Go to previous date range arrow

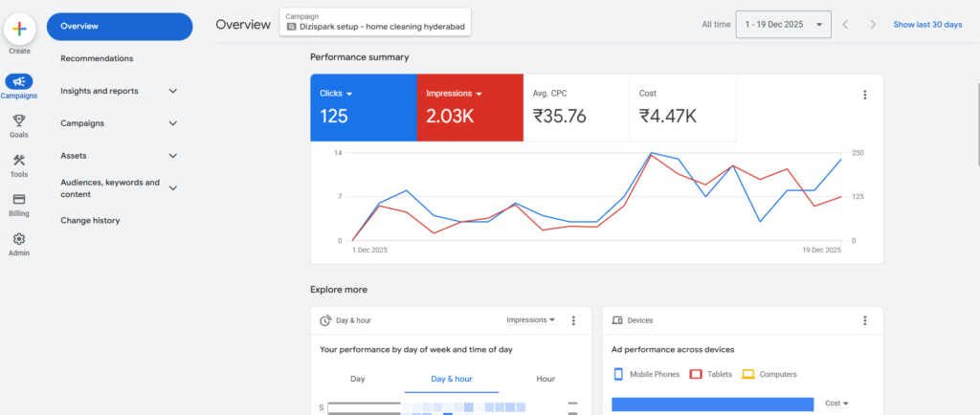point(845,24)
